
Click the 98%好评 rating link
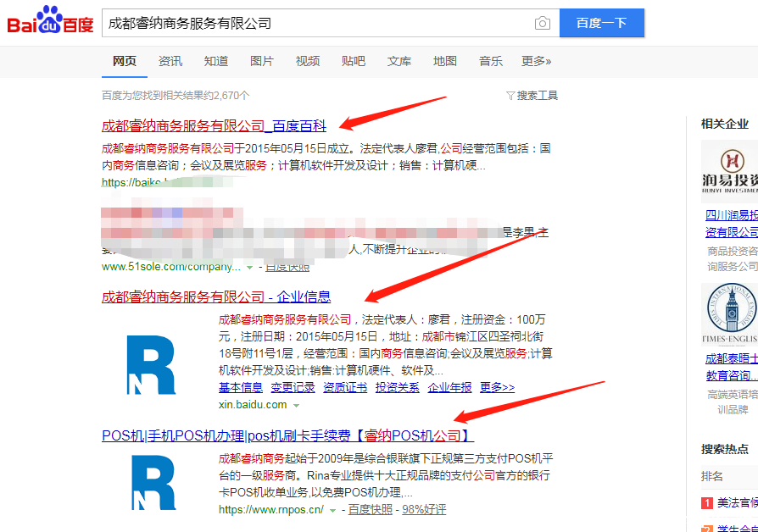tap(424, 509)
